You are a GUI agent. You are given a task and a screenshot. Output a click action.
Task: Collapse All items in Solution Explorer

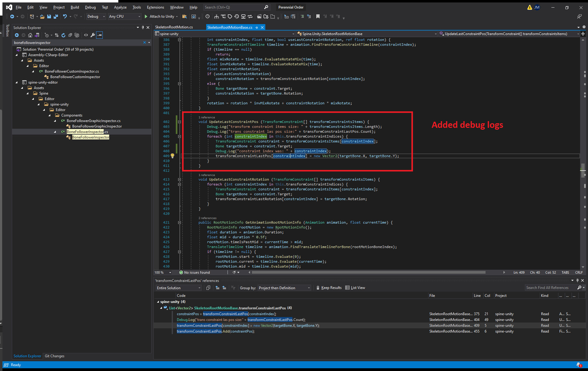click(x=70, y=35)
